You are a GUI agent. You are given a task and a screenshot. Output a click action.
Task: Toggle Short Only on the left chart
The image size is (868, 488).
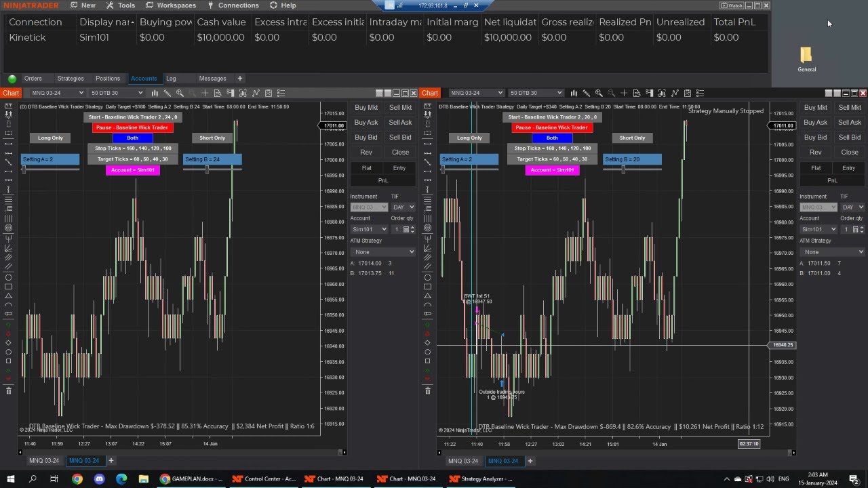pos(212,138)
